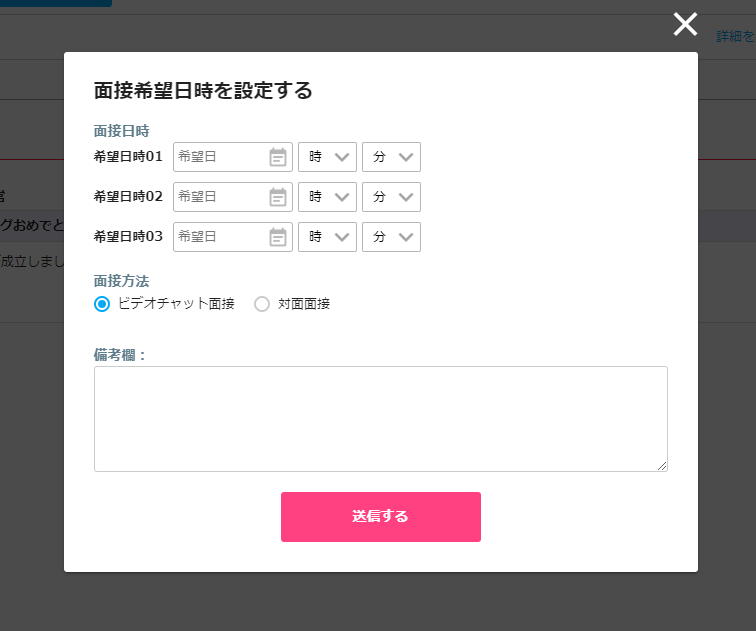The image size is (756, 631).
Task: Expand the 分 dropdown for 希望日時02
Action: [392, 197]
